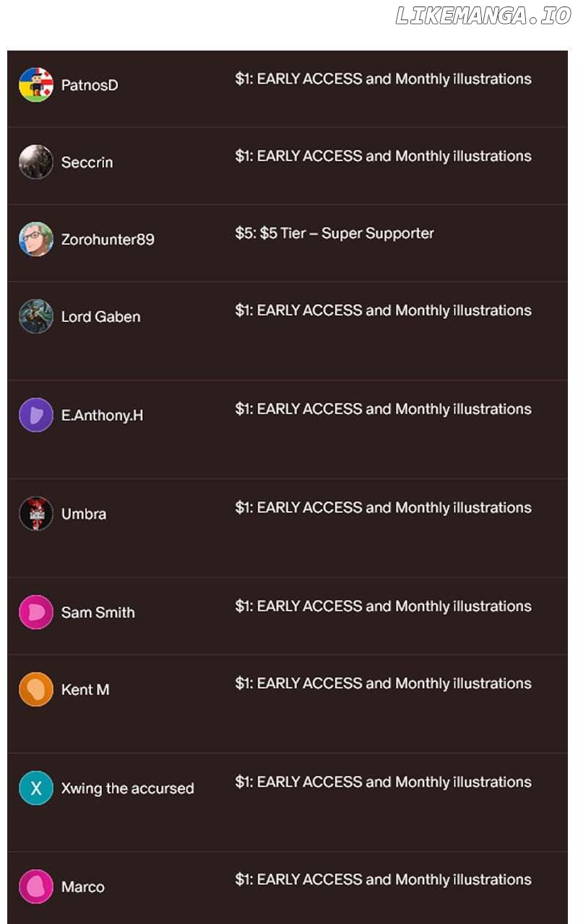This screenshot has height=924, width=578.
Task: Open the Xwing the accursed name
Action: [127, 788]
